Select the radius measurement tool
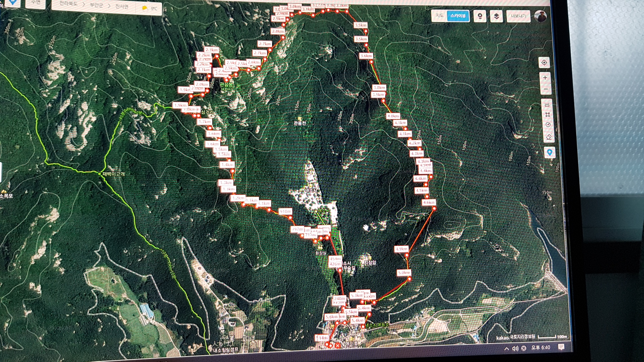The image size is (644, 362). tap(548, 125)
